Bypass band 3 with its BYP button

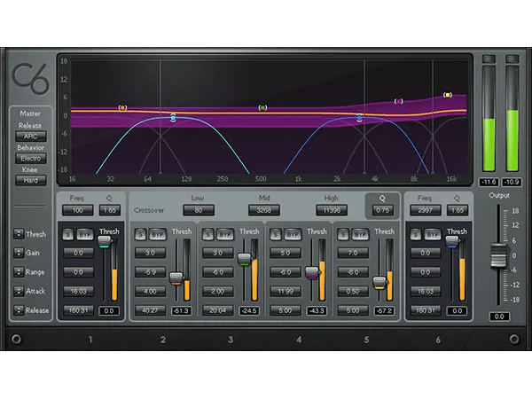click(x=224, y=234)
